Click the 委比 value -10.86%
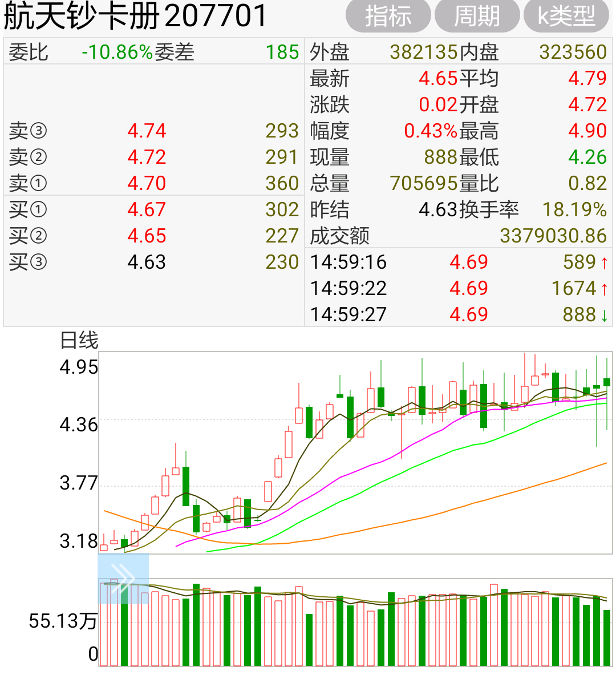The height and width of the screenshot is (679, 616). [x=117, y=52]
